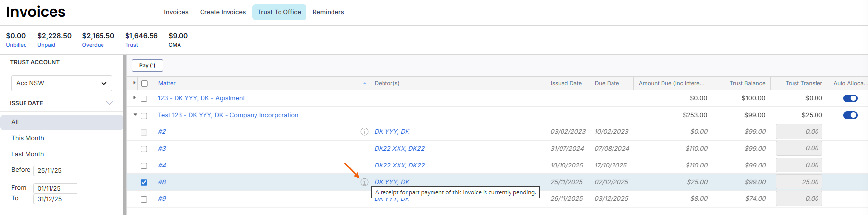
Task: Click the Pay (1) button
Action: tap(147, 65)
